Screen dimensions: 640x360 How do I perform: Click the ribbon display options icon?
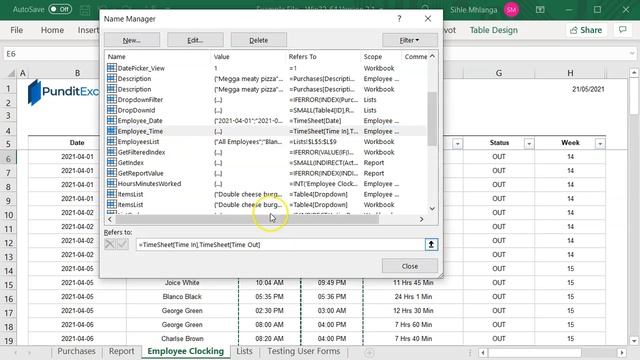point(540,9)
